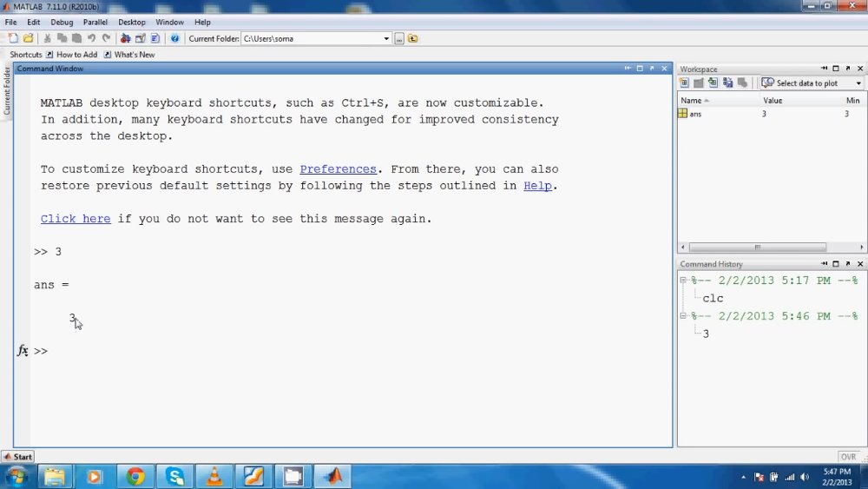Viewport: 868px width, 489px height.
Task: Open the Window menu
Action: point(169,23)
